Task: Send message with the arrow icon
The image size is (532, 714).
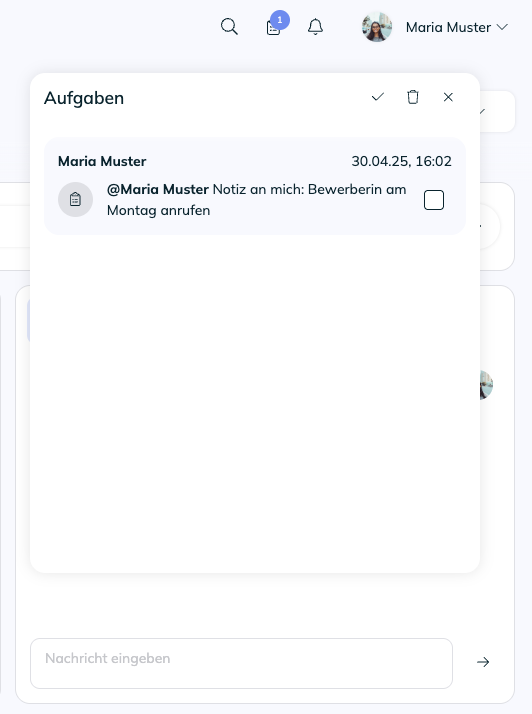Action: pyautogui.click(x=483, y=662)
